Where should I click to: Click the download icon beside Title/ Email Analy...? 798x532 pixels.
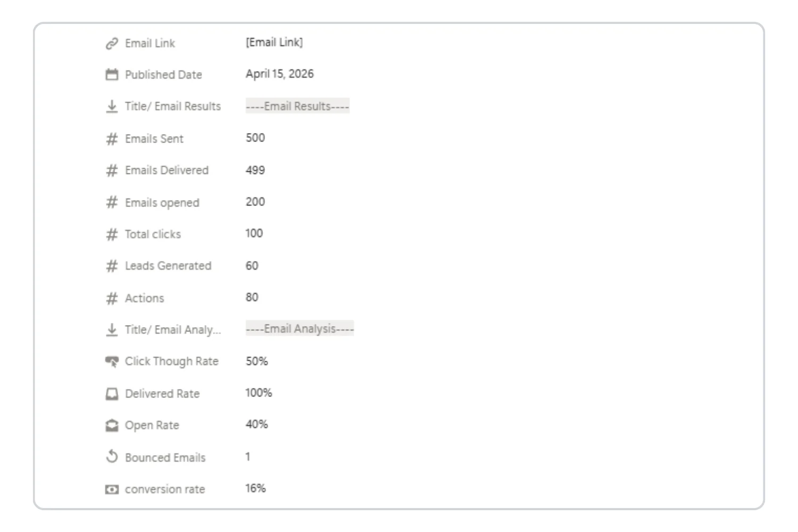pyautogui.click(x=111, y=329)
